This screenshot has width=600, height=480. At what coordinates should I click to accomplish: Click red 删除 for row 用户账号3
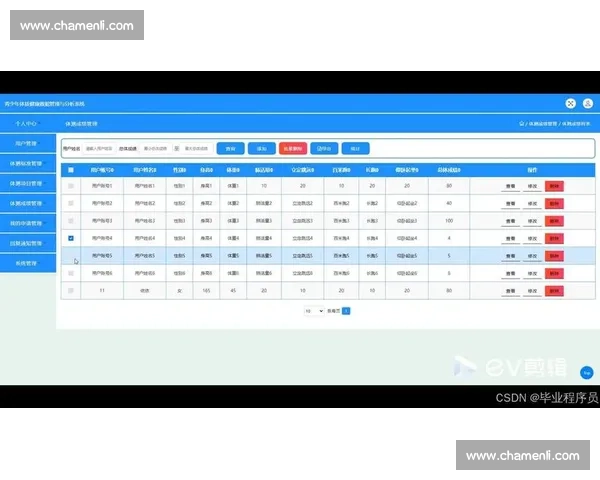(x=554, y=221)
